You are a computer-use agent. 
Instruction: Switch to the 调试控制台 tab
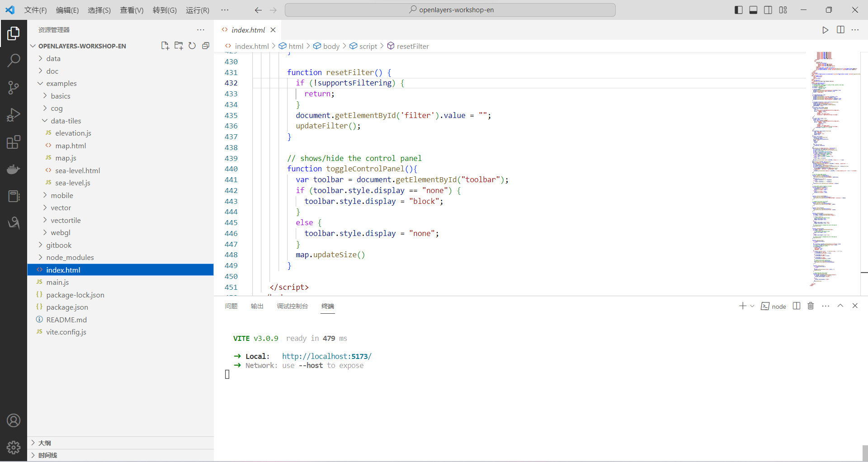tap(292, 306)
